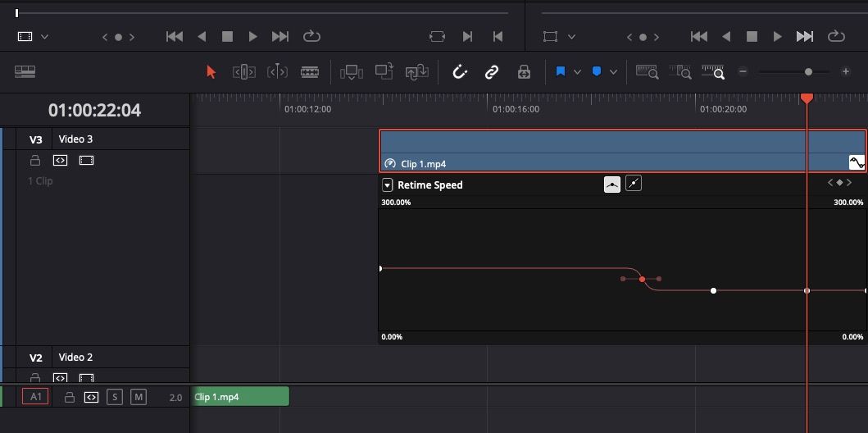Open the Marker color dropdown arrow
The image size is (868, 433).
click(613, 72)
